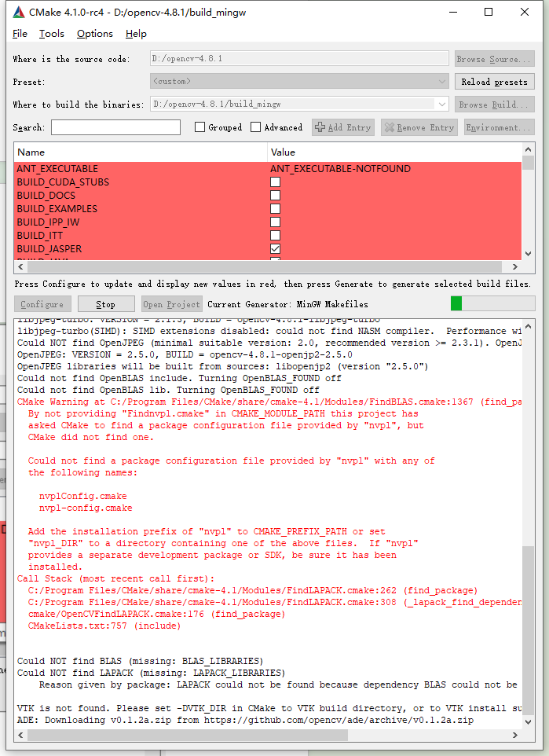This screenshot has width=549, height=756.
Task: Toggle BUILD_EXAMPLES checkbox
Action: pyautogui.click(x=275, y=209)
